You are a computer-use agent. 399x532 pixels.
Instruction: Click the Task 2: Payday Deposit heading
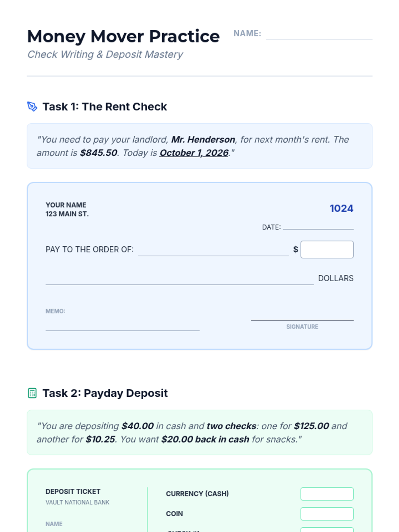pyautogui.click(x=105, y=393)
